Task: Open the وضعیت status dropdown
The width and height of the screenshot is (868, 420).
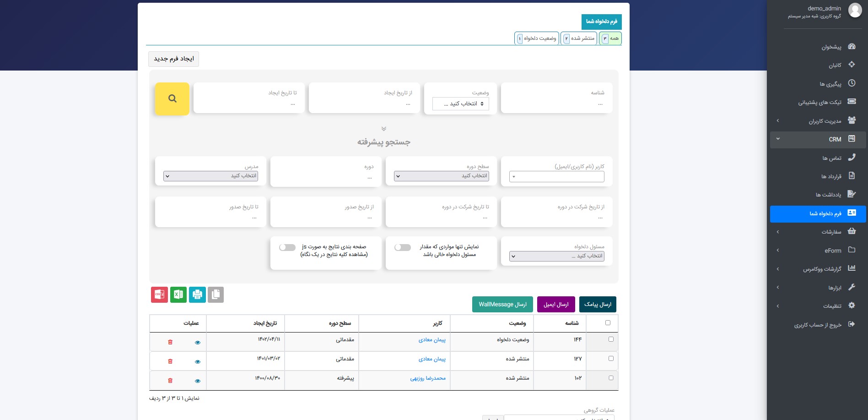Action: (461, 104)
